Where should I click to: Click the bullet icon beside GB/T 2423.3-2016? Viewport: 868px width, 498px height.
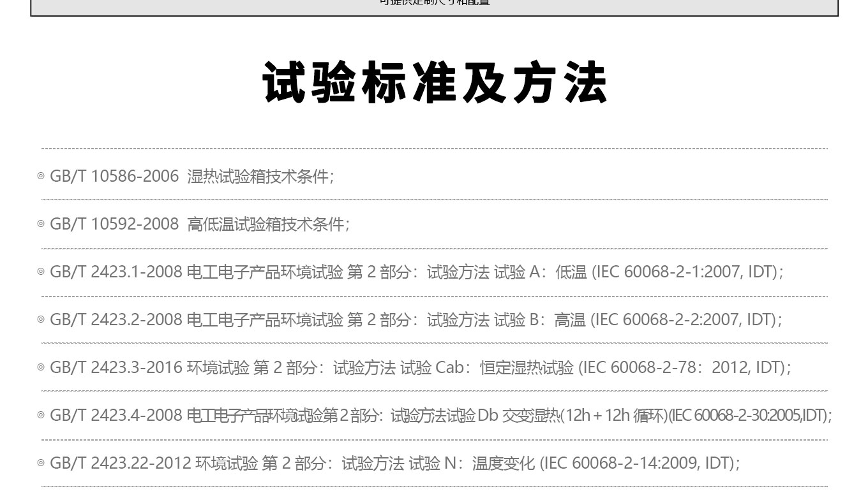pos(41,368)
